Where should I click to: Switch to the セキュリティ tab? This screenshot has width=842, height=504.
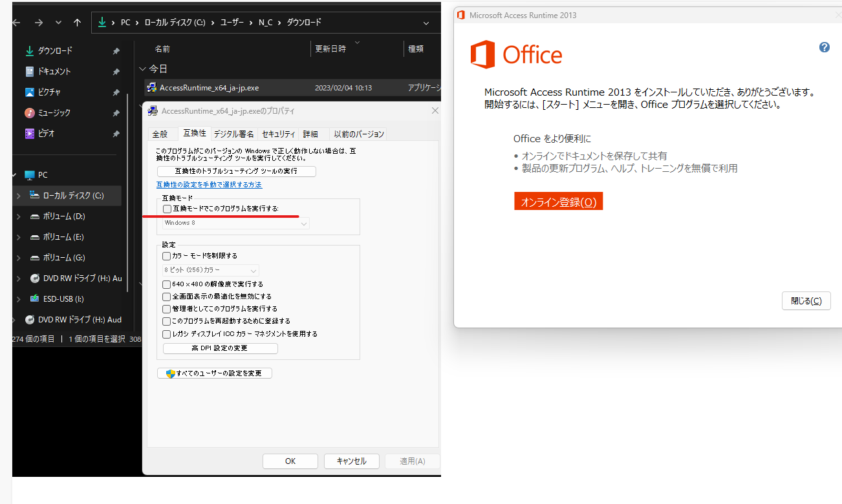click(x=279, y=134)
